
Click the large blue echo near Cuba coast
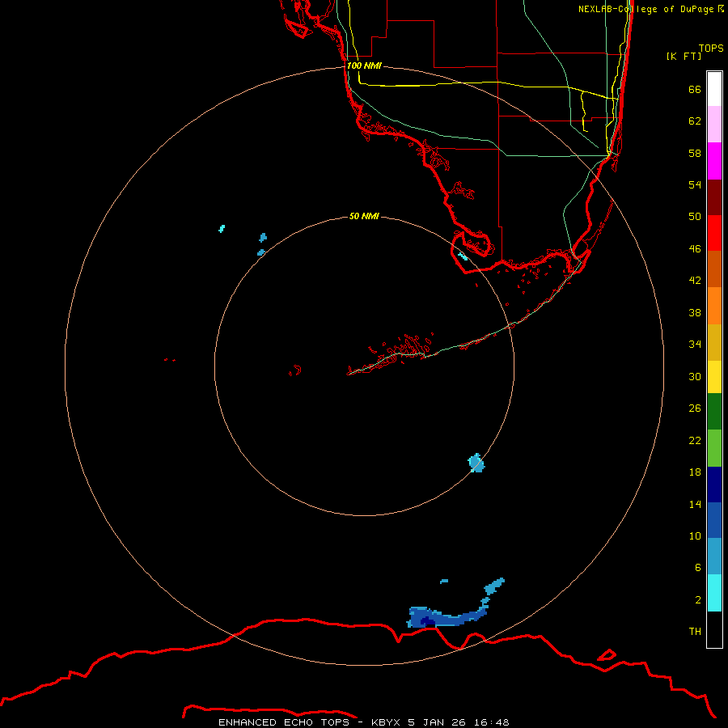(x=447, y=616)
